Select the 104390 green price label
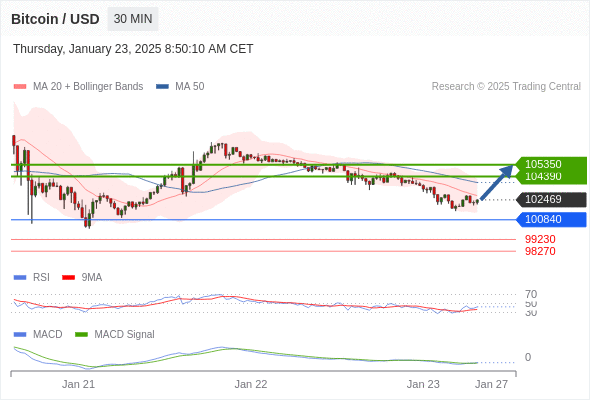Image resolution: width=590 pixels, height=400 pixels. [551, 176]
